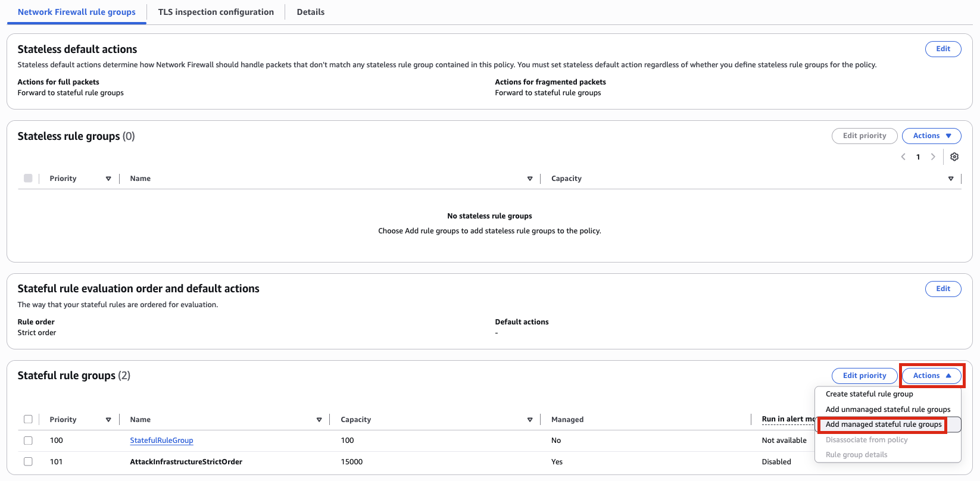
Task: Go to previous page in stateless rule groups
Action: [903, 157]
